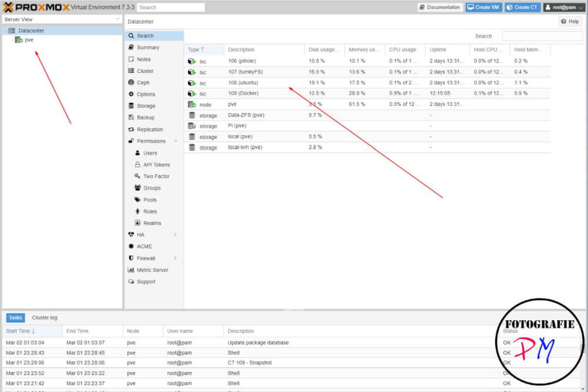Select the Backup menu item

pos(154,118)
